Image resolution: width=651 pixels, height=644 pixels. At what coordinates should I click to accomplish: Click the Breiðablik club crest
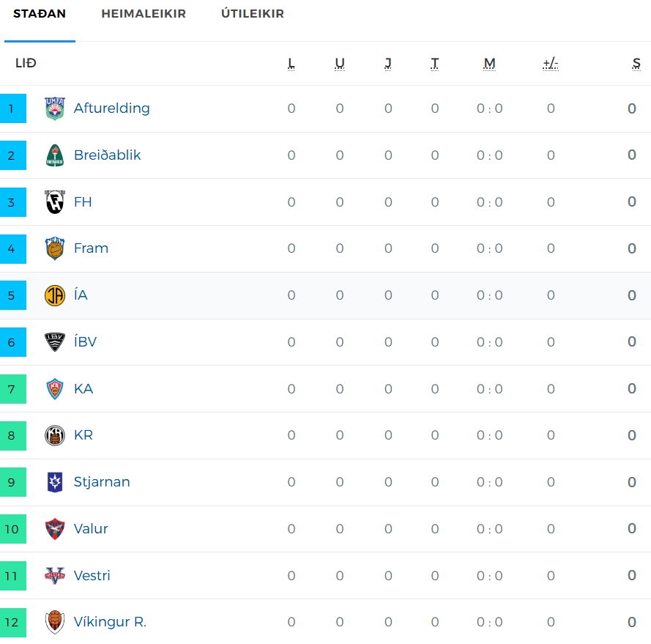(x=55, y=155)
